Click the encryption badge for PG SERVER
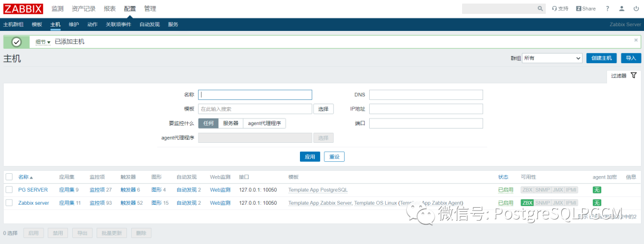The height and width of the screenshot is (244, 644). coord(597,190)
